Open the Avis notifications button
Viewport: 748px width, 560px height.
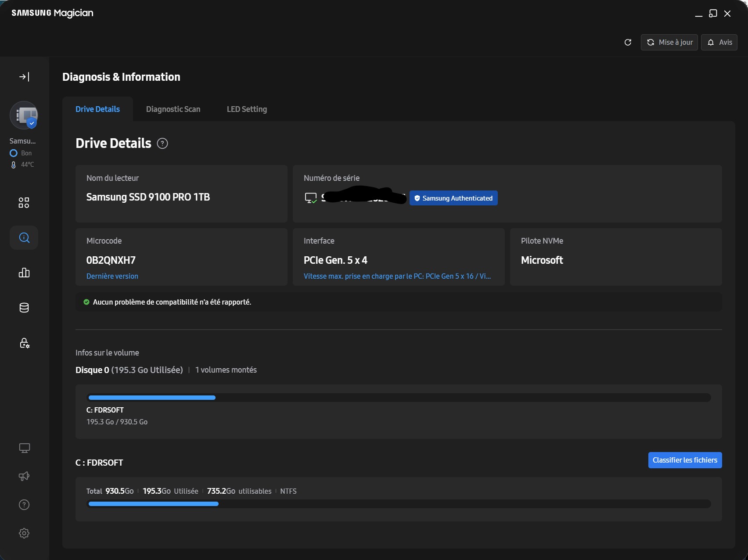point(719,42)
